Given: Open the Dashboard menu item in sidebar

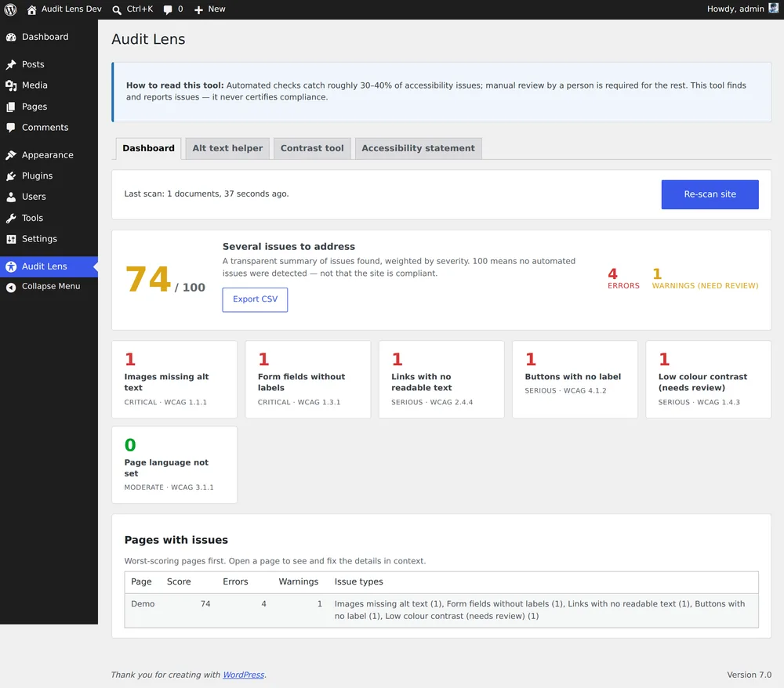Looking at the screenshot, I should (49, 37).
